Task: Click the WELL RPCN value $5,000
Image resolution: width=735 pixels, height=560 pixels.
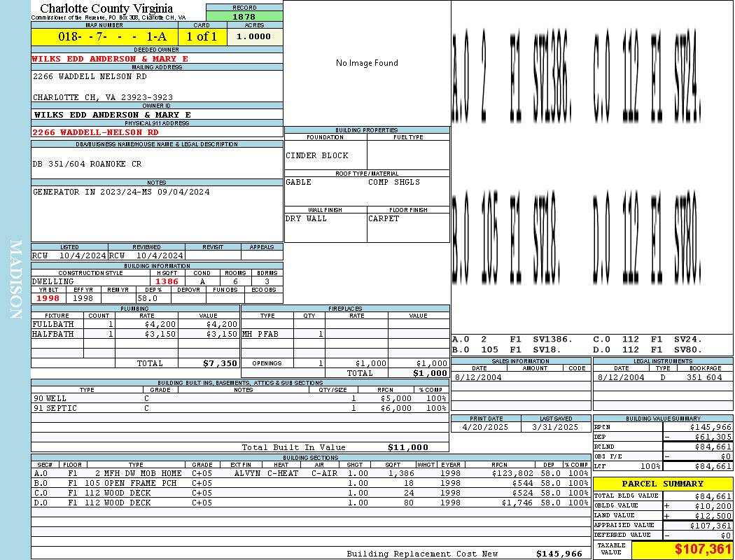Action: pyautogui.click(x=396, y=399)
